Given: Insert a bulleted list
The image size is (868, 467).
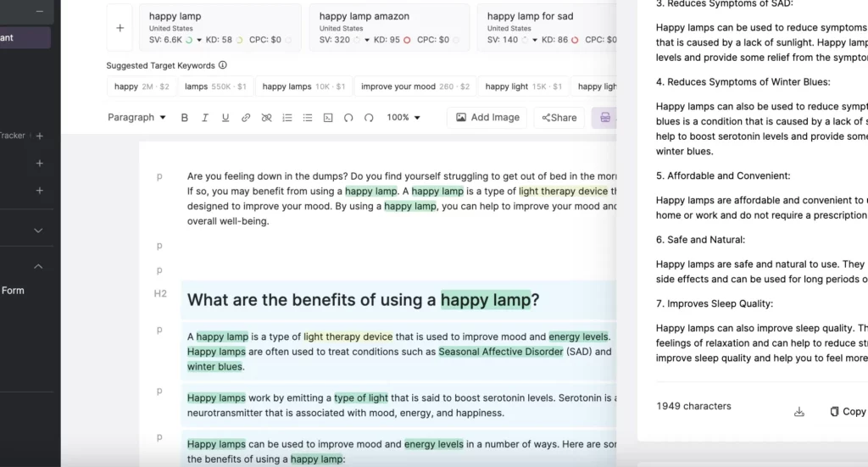Looking at the screenshot, I should click(307, 117).
